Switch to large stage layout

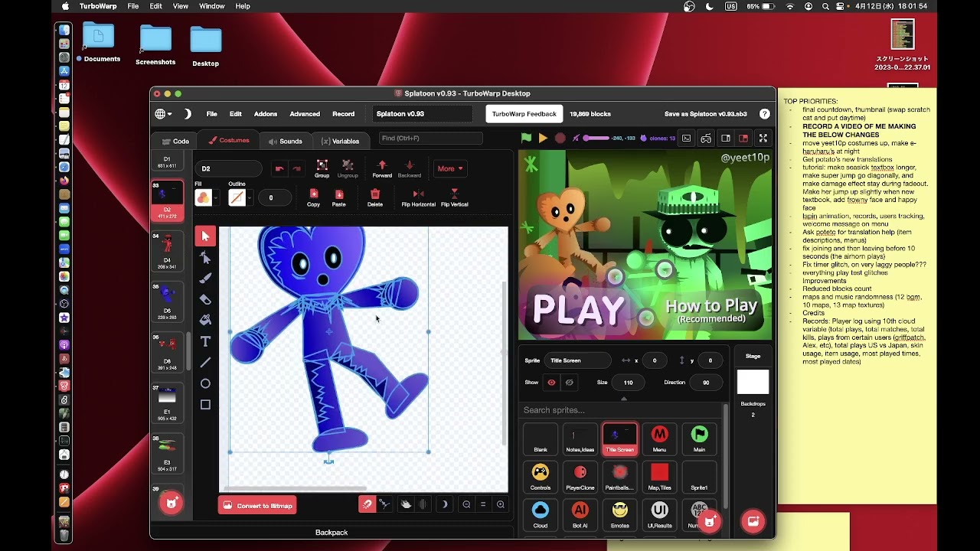[743, 139]
